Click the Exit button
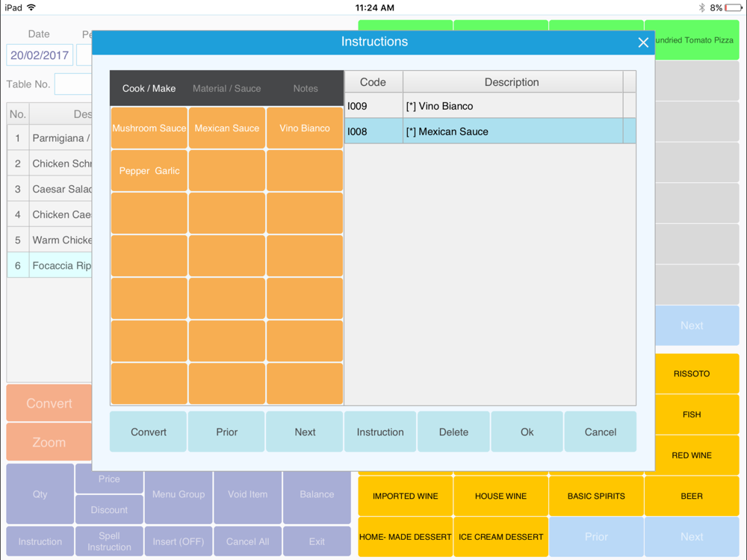Viewport: 747px width, 560px height. (x=317, y=541)
